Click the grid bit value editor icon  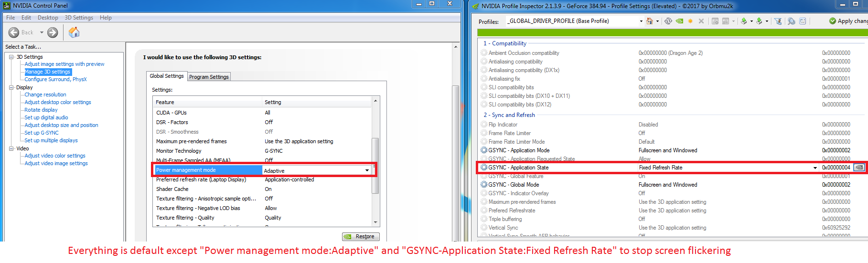tap(803, 21)
